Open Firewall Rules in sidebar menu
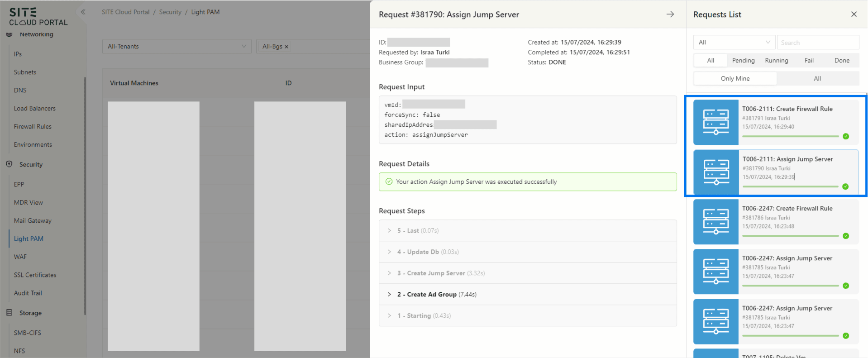Viewport: 868px width, 358px height. [x=33, y=126]
